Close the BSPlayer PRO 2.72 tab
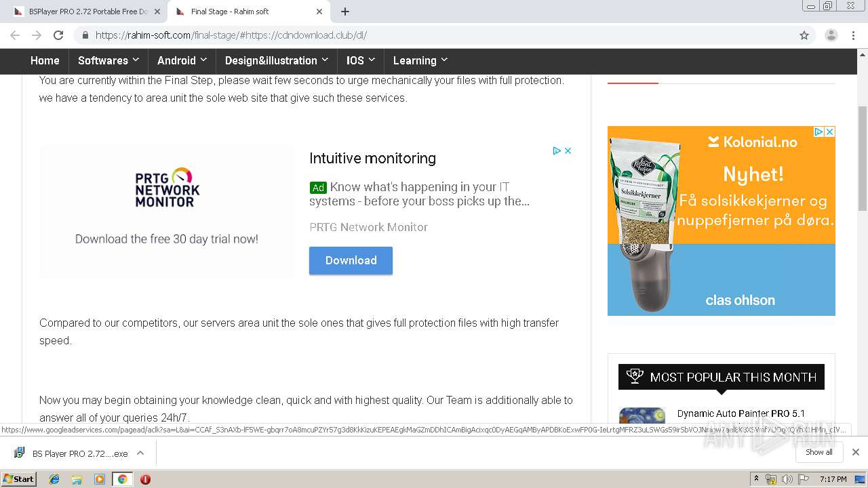 click(157, 12)
